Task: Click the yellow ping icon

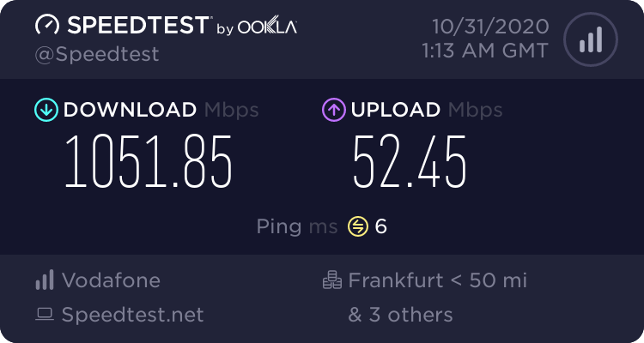Action: 357,226
